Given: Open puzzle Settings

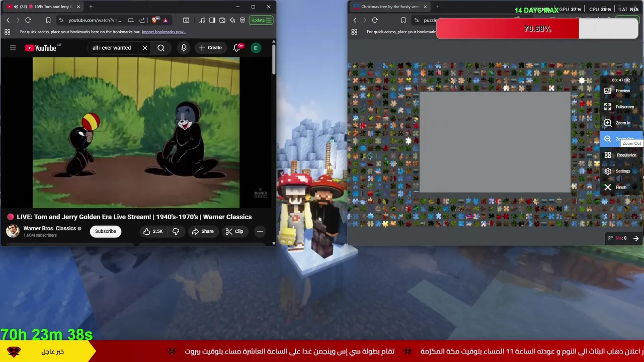Looking at the screenshot, I should click(x=621, y=171).
